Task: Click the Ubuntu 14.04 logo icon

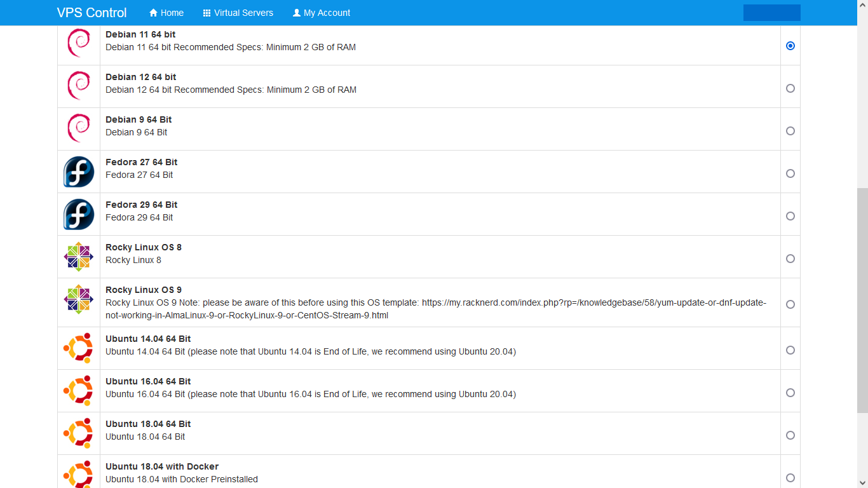Action: (x=79, y=348)
